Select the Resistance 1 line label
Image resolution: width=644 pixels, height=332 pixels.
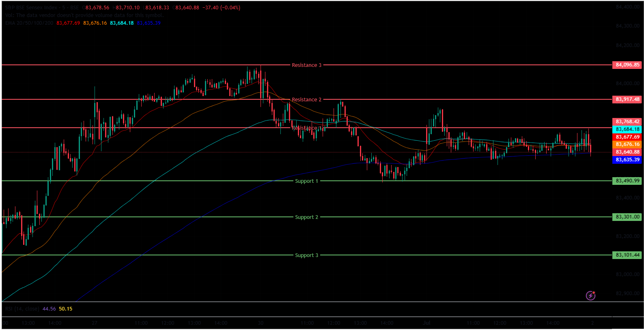click(307, 128)
